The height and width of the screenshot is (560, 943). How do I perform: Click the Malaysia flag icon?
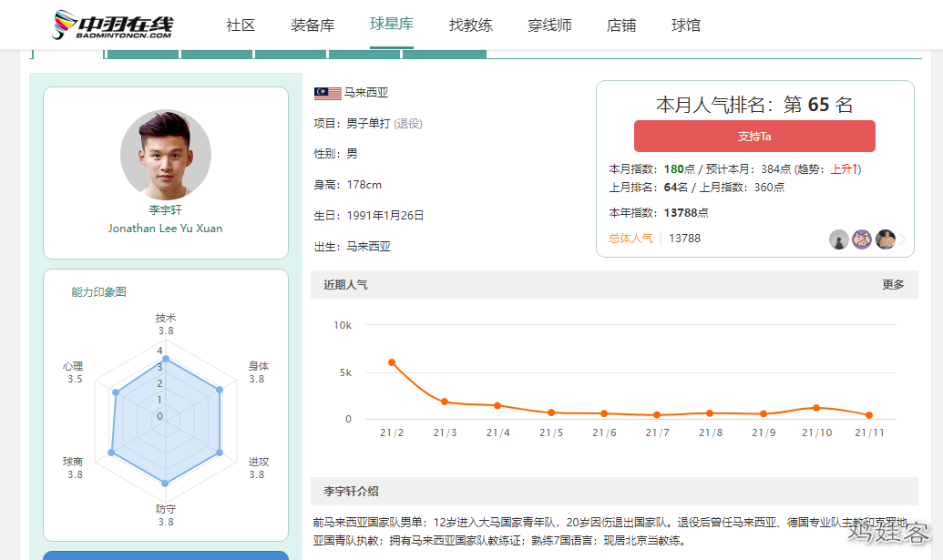pos(327,93)
